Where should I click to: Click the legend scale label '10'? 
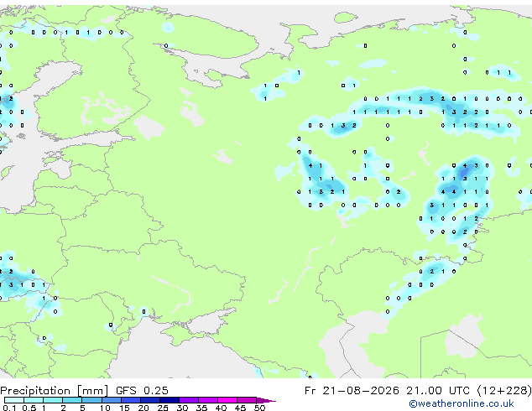coord(105,408)
